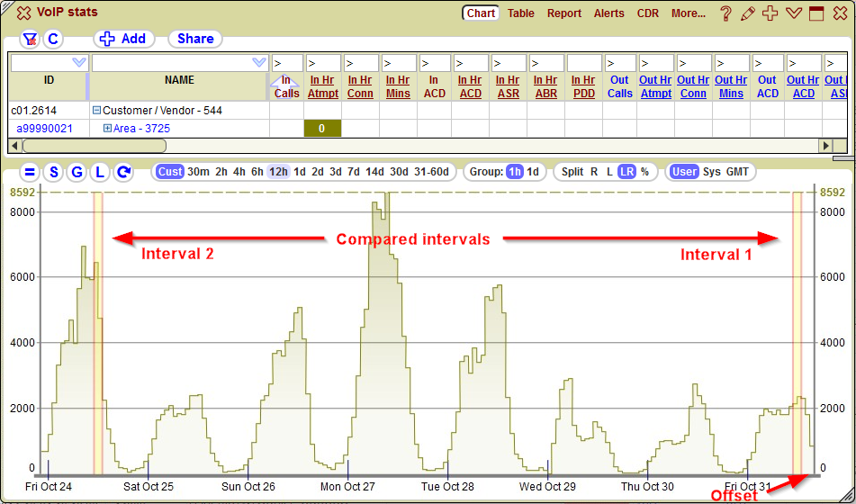Select Cust time range
856x504 pixels.
pos(170,172)
